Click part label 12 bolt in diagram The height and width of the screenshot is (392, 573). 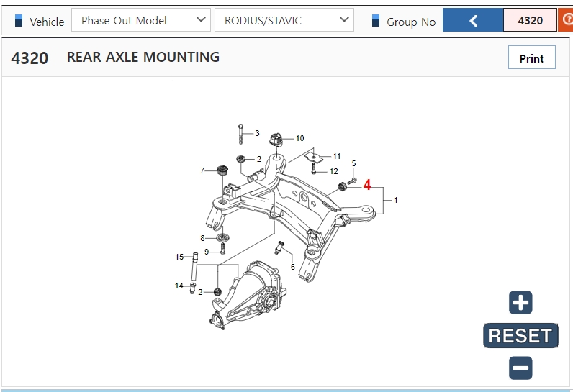click(333, 172)
